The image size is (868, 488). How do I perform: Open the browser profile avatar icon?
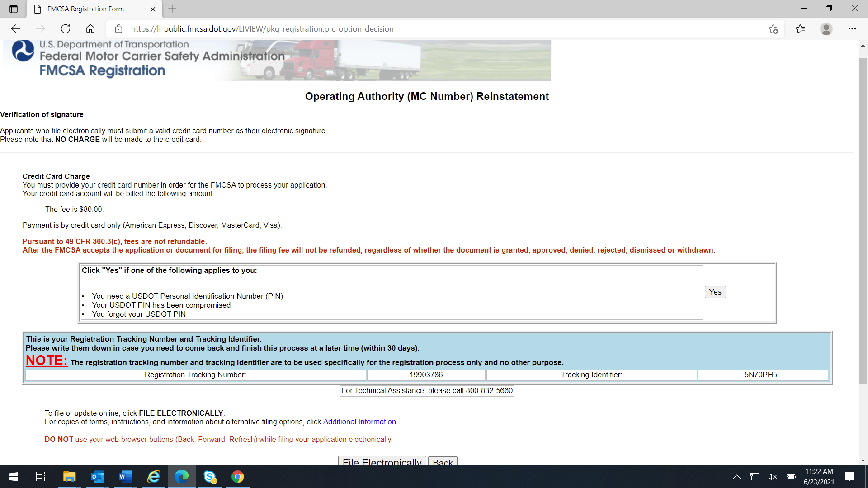click(x=826, y=29)
